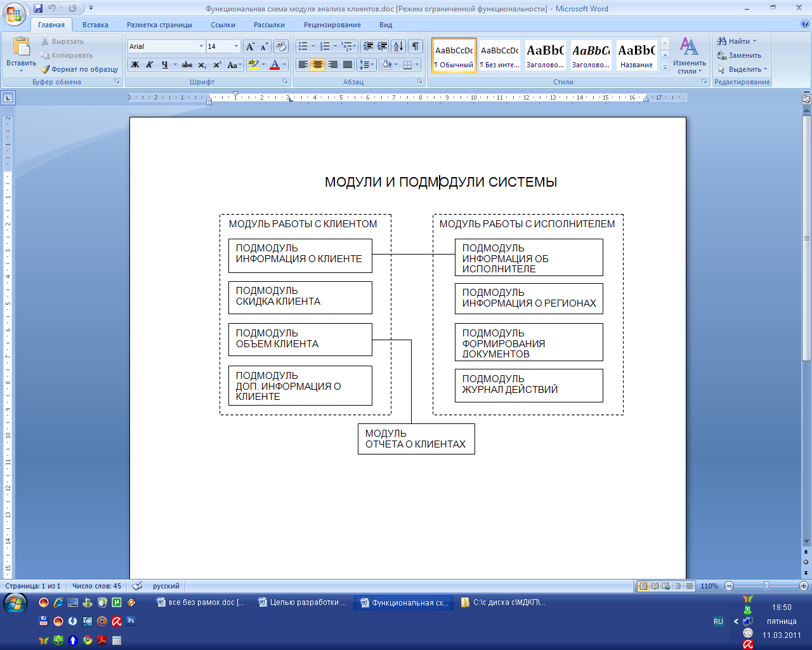Click Заменить (Replace) button

(x=739, y=55)
